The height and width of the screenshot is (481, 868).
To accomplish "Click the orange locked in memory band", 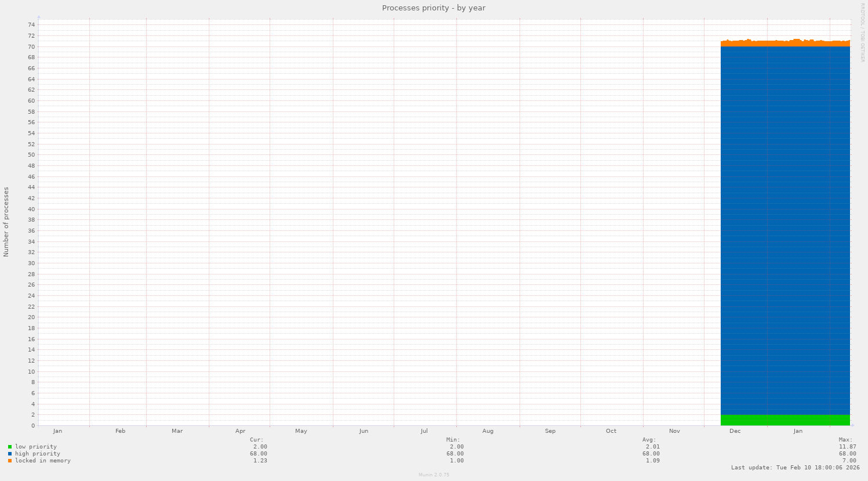I will [785, 44].
